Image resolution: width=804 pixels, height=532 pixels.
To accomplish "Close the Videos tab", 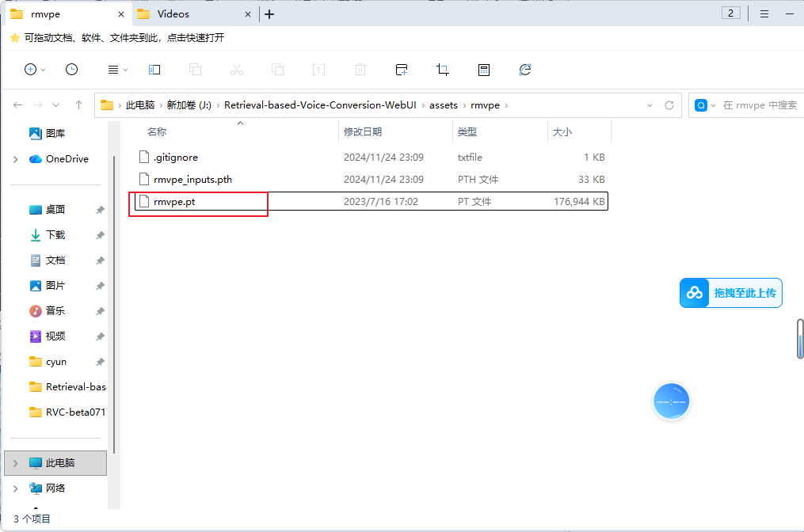I will 248,14.
